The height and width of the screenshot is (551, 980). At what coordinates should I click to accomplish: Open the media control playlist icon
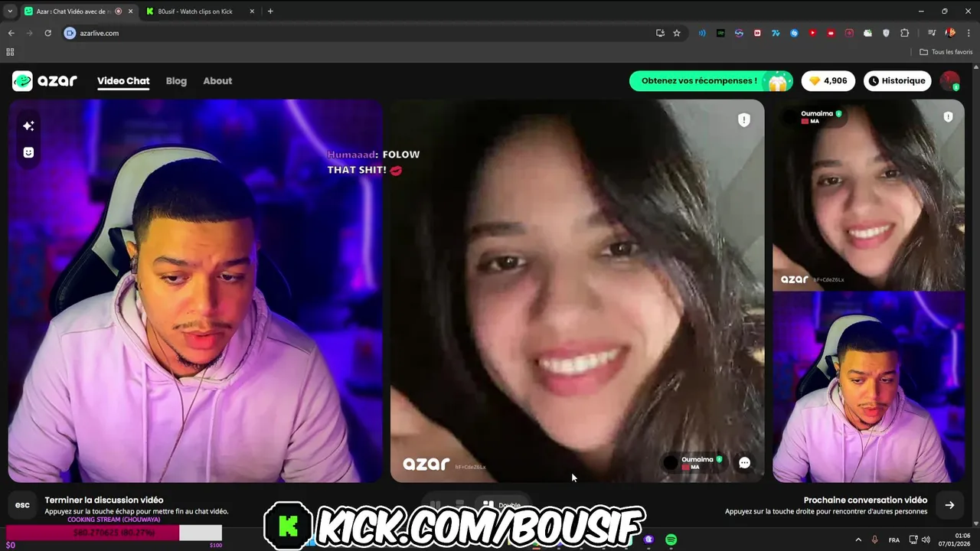(932, 33)
